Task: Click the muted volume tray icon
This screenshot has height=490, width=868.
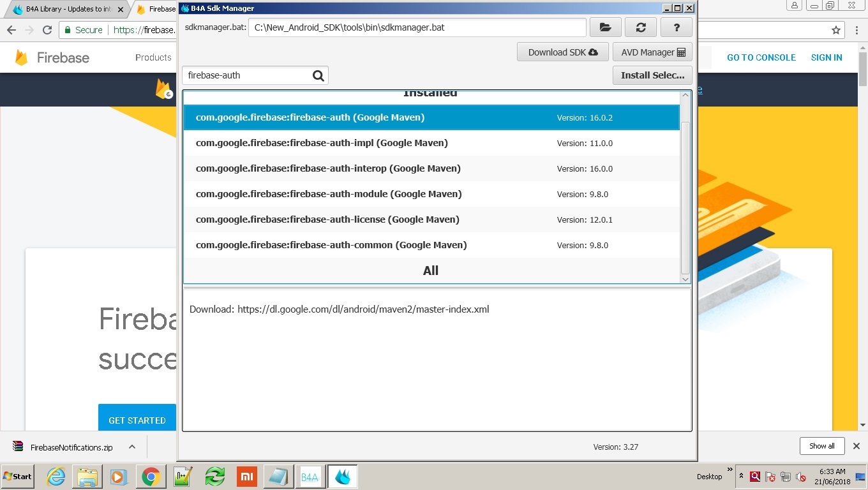Action: [x=801, y=477]
